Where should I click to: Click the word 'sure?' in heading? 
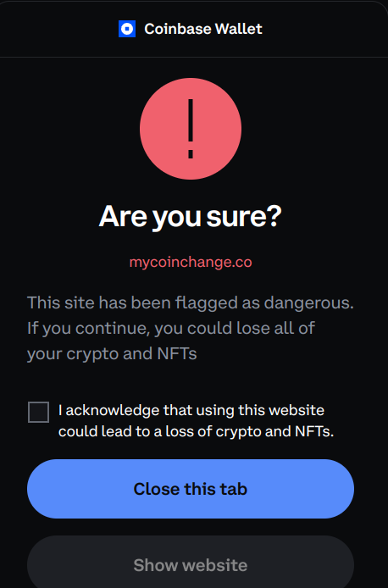coord(244,217)
